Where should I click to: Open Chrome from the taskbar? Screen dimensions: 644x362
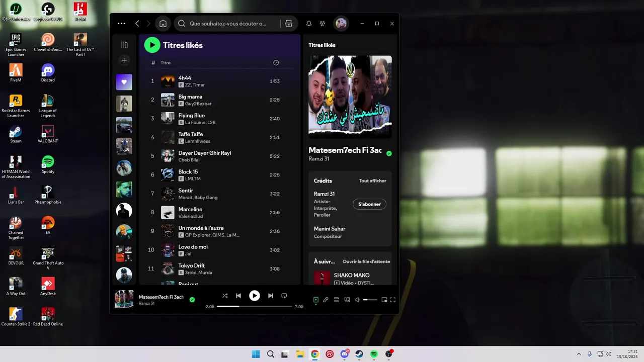coord(314,354)
